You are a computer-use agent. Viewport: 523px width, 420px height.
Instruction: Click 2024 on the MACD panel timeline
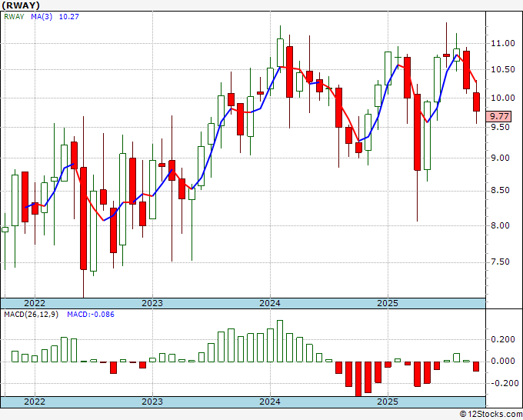point(270,402)
